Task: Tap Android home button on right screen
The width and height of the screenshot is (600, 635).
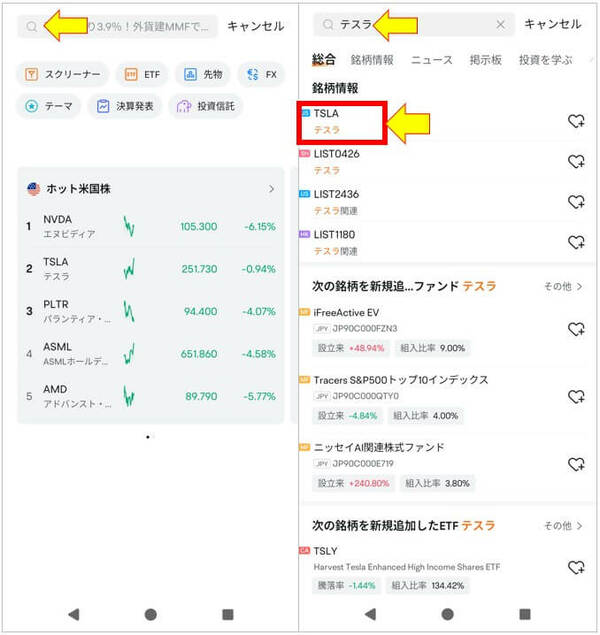Action: coord(447,614)
